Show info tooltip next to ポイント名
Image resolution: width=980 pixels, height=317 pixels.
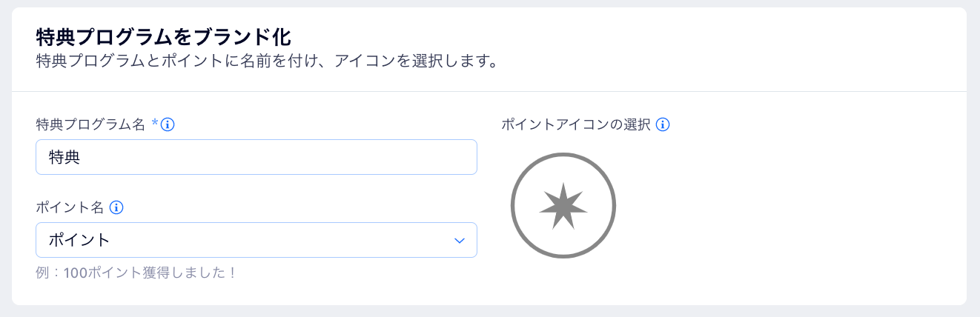pos(116,207)
